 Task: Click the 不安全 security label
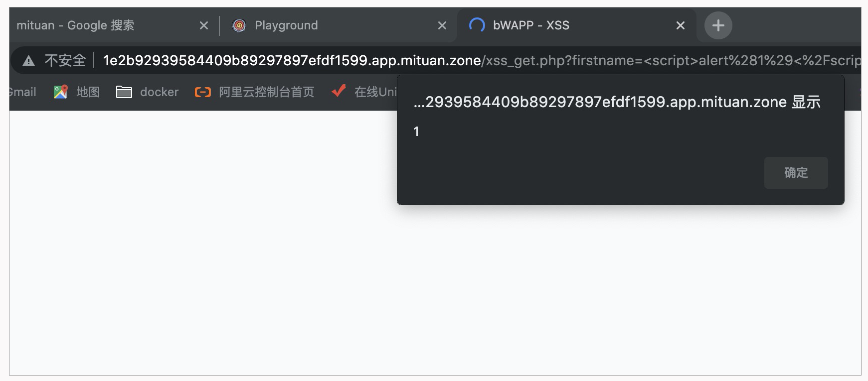pyautogui.click(x=65, y=61)
